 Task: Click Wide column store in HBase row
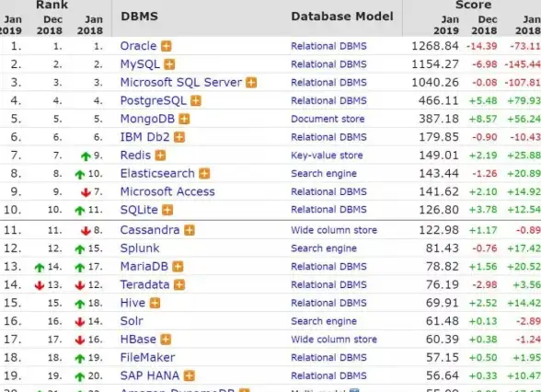pos(334,340)
